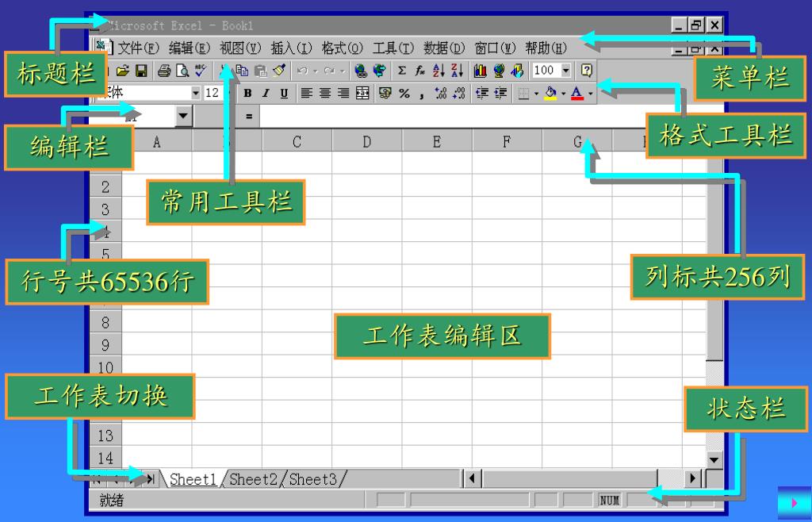Open the 数据(D) menu

[444, 48]
